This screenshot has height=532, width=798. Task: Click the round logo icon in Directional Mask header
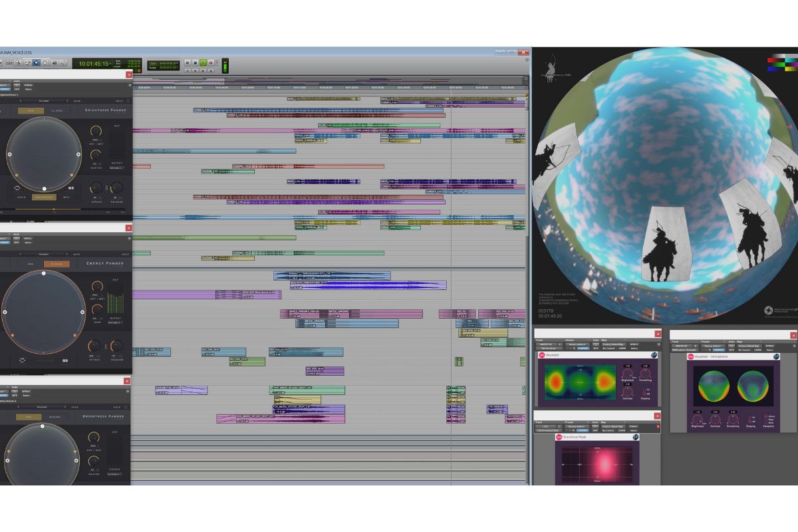636,437
